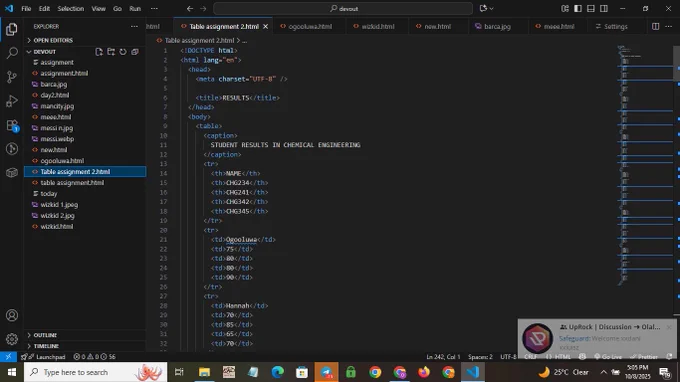Open day2.html in Explorer
Screen dimensions: 680x382
pos(85,95)
